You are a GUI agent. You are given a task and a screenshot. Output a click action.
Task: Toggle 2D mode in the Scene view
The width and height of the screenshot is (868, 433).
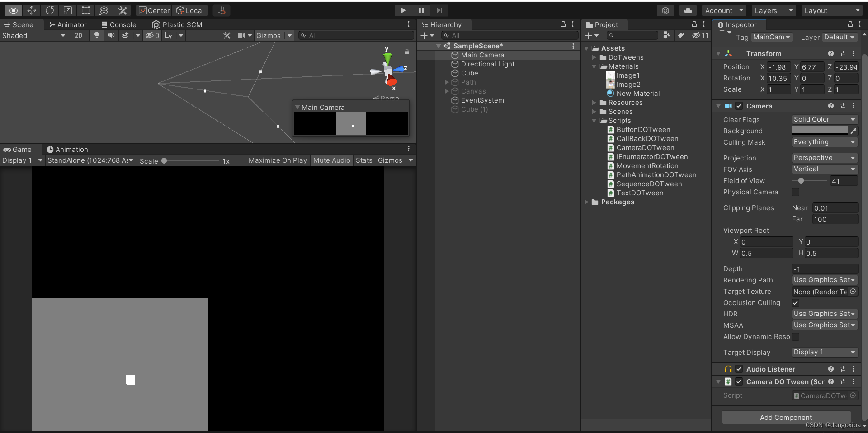(x=78, y=35)
